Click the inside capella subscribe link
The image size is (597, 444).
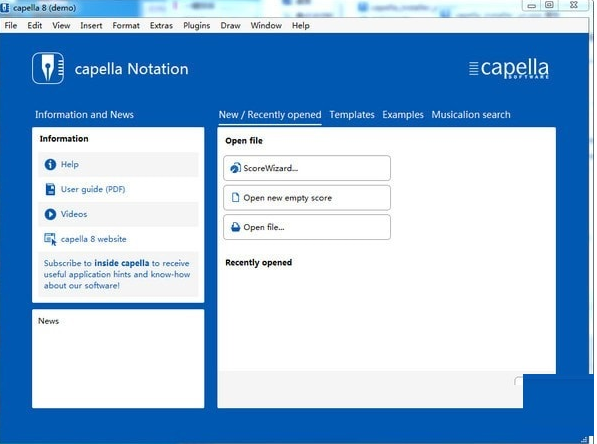click(122, 263)
